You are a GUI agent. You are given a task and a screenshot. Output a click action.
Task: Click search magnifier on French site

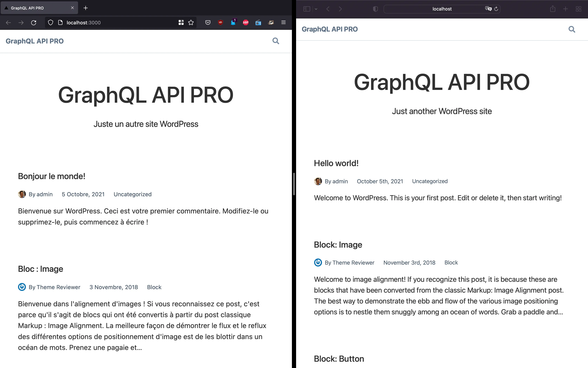(x=276, y=41)
